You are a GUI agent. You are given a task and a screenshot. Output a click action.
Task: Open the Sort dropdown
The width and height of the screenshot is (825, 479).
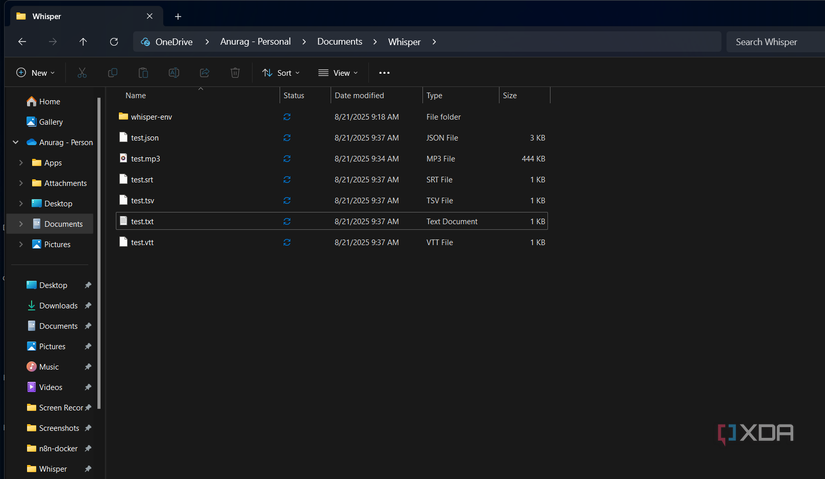pyautogui.click(x=280, y=73)
